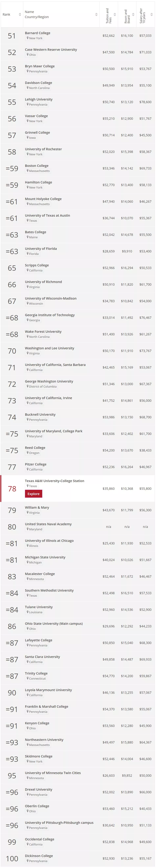Image resolution: width=156 pixels, height=868 pixels.
Task: Open Texas A&M University-College Station link
Action: coord(54,481)
